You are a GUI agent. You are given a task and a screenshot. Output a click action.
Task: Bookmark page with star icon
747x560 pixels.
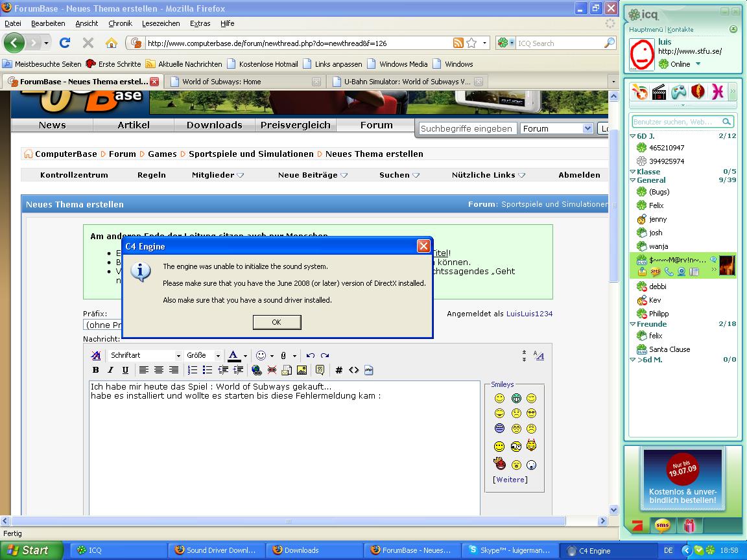click(x=471, y=43)
